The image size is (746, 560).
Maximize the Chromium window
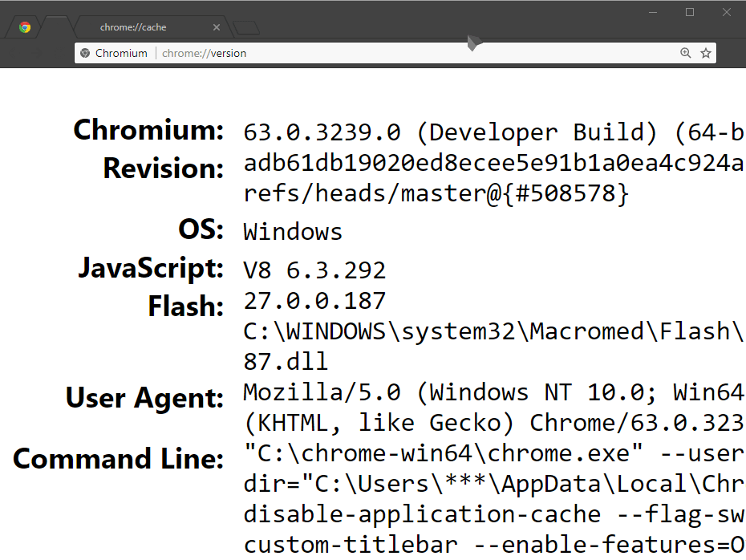690,12
